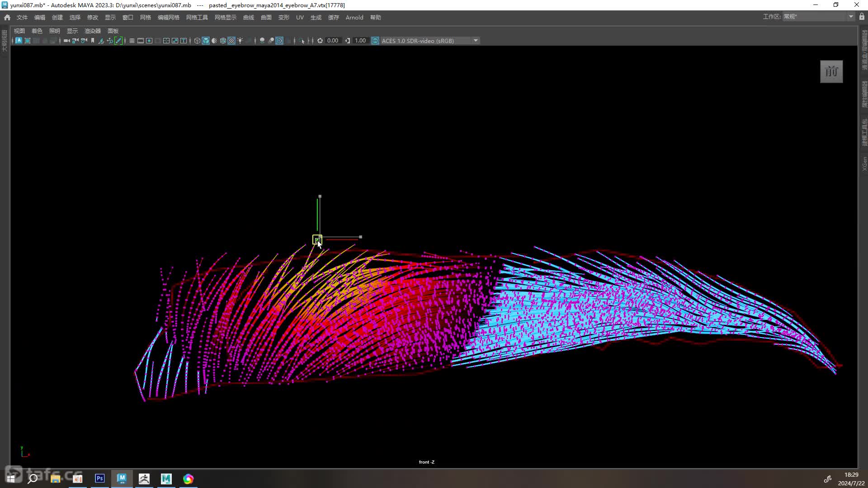This screenshot has height=488, width=868.
Task: Click the gamma reset icon
Action: (x=348, y=41)
